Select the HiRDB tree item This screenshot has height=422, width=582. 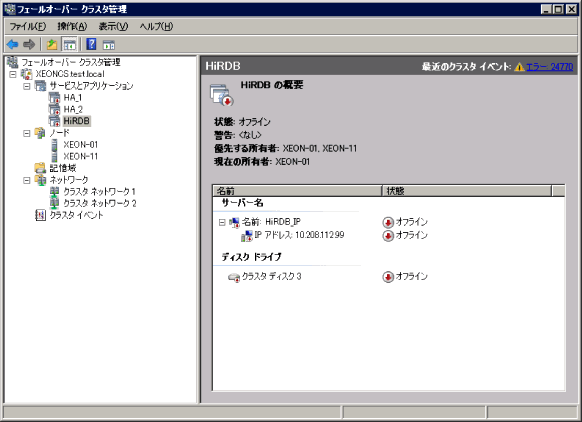pos(76,121)
